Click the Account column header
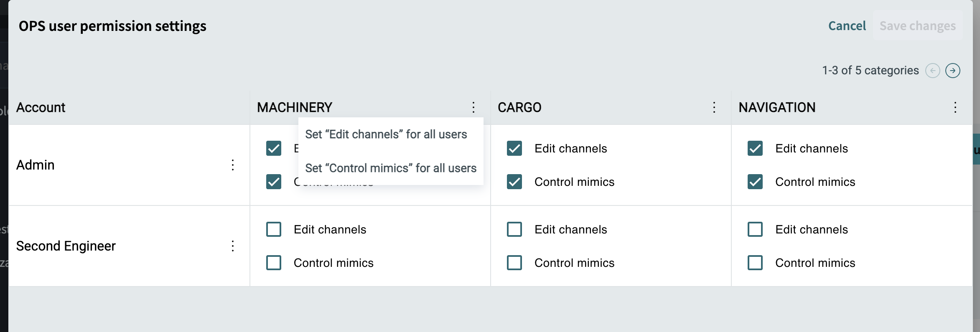The width and height of the screenshot is (980, 332). 41,107
